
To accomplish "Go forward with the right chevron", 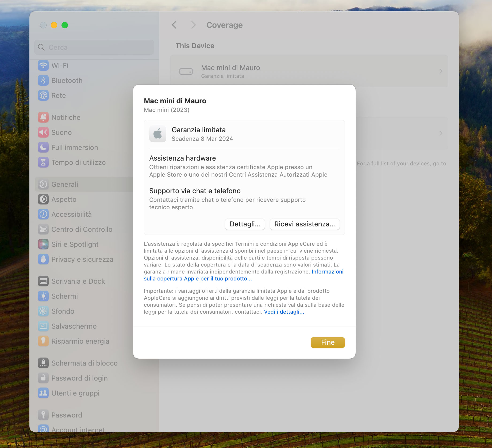I will (x=194, y=25).
